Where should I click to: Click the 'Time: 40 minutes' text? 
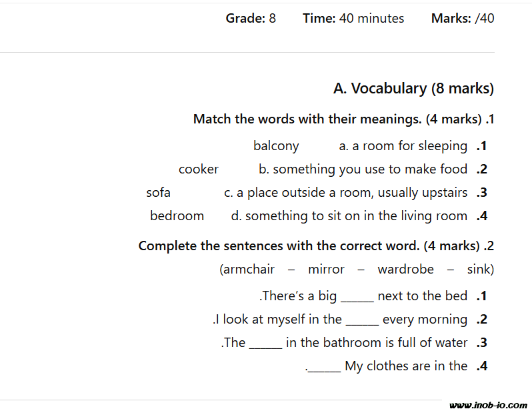[x=353, y=19]
